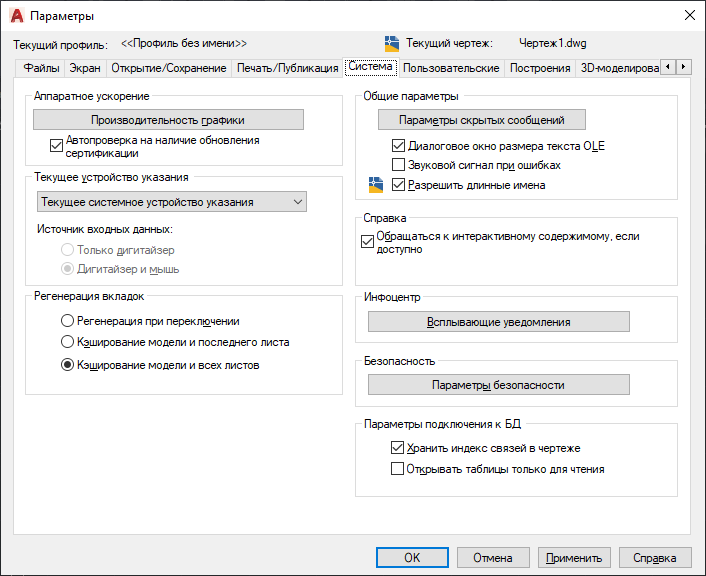Toggle Автопроверка обновления сертификации checkbox
The width and height of the screenshot is (706, 576).
tap(56, 145)
